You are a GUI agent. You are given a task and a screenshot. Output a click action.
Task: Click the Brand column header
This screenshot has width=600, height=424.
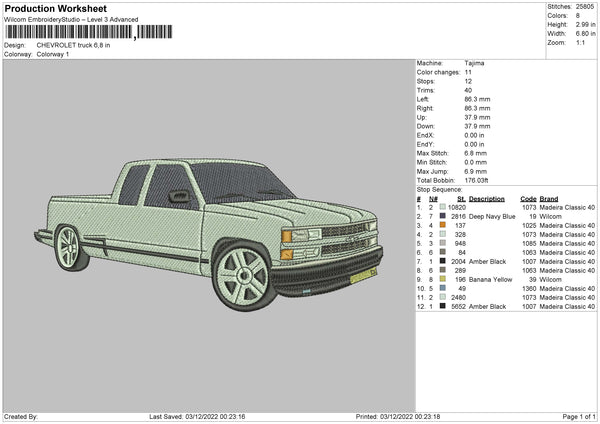(549, 198)
